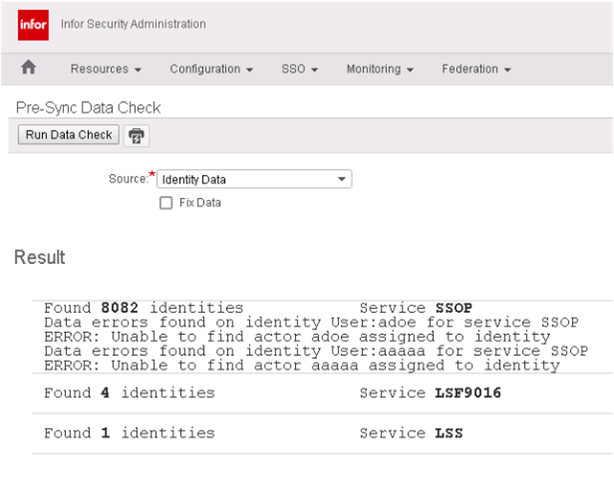Screen dimensions: 614x477
Task: Select the Found 4 identities line
Action: coord(129,393)
